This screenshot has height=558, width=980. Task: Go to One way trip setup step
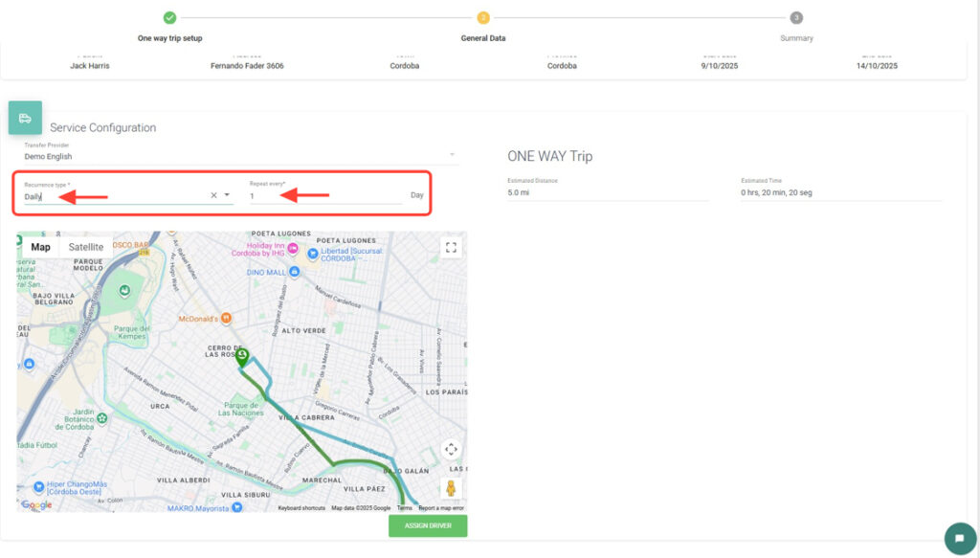coord(169,17)
